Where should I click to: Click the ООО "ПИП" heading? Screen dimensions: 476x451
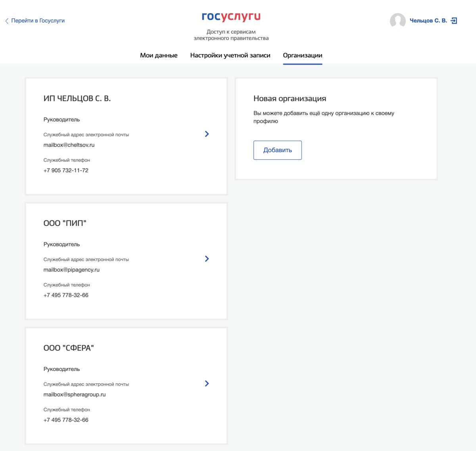point(65,223)
